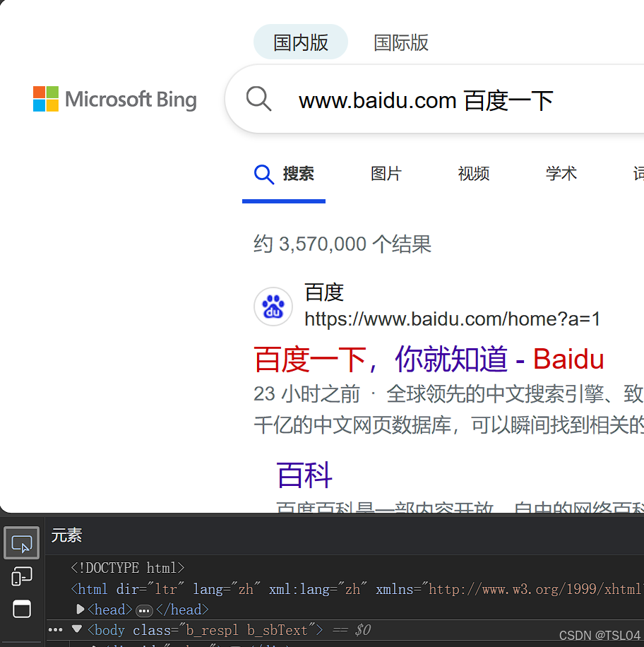Viewport: 644px width, 647px height.
Task: Click the https://www.baidu.com/home?a=1 URL
Action: [x=453, y=319]
